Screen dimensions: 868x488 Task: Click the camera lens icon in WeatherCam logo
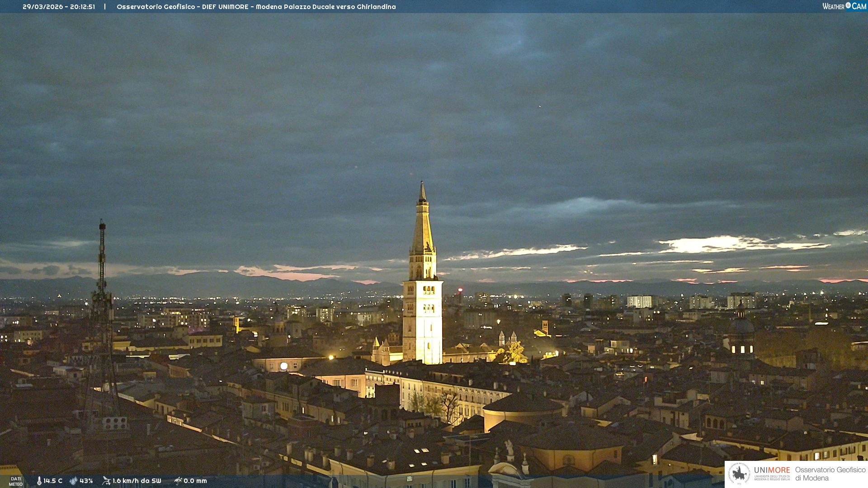coord(848,5)
